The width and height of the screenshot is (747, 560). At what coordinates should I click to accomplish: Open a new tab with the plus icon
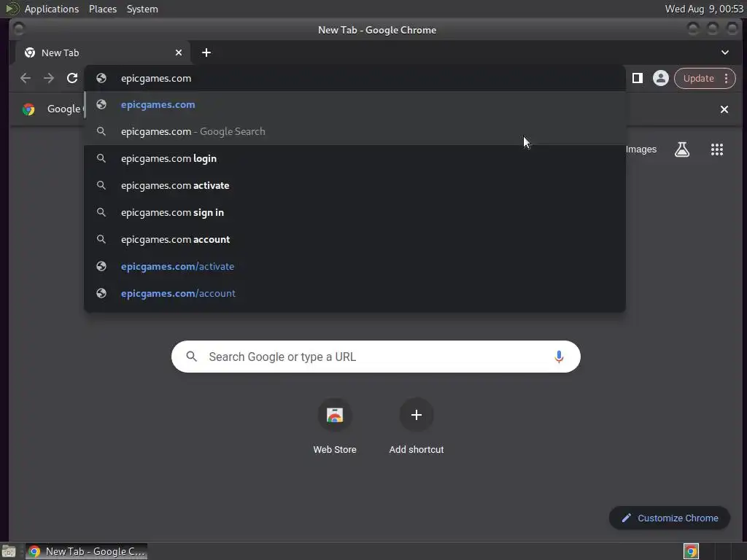click(x=206, y=52)
